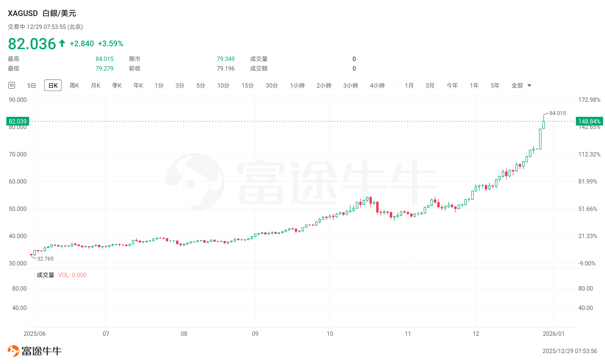Click the green up arrow beside the price
This screenshot has width=605, height=364.
(62, 43)
